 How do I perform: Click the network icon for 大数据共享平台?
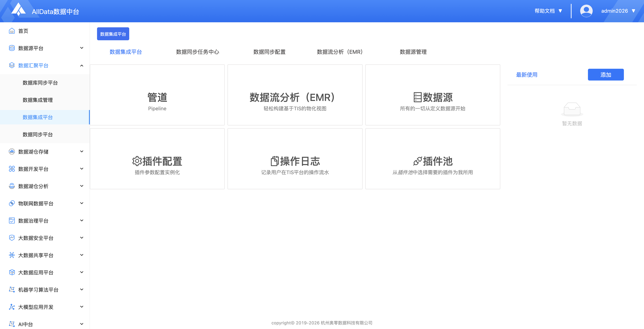12,255
